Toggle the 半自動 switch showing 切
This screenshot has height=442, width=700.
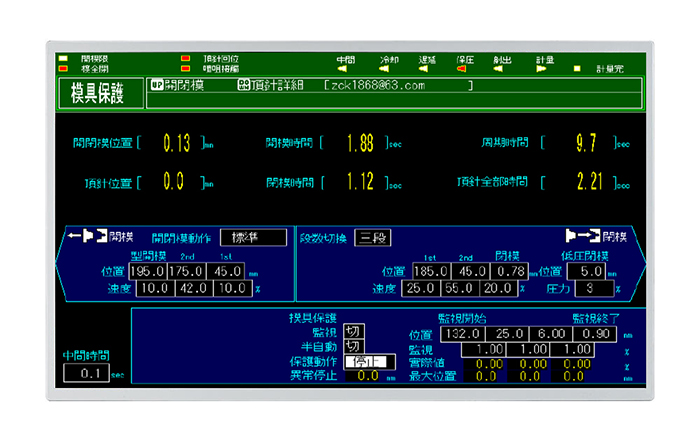click(x=352, y=346)
